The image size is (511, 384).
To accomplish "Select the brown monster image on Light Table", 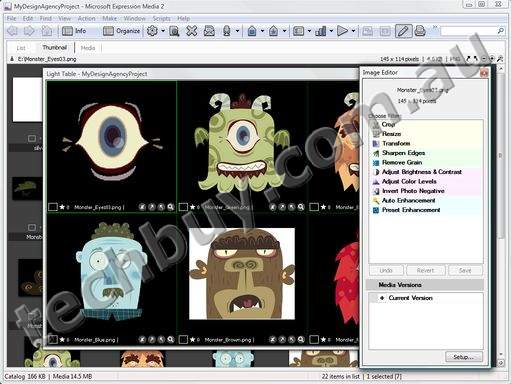I will coord(242,274).
